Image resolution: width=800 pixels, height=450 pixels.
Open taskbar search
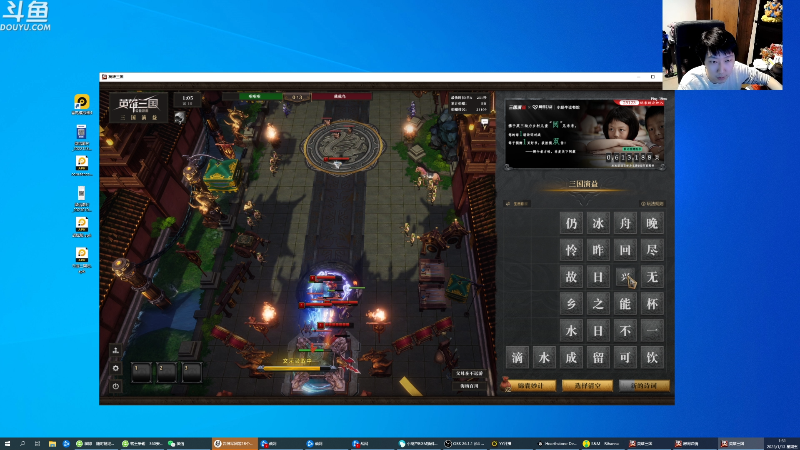(22, 444)
